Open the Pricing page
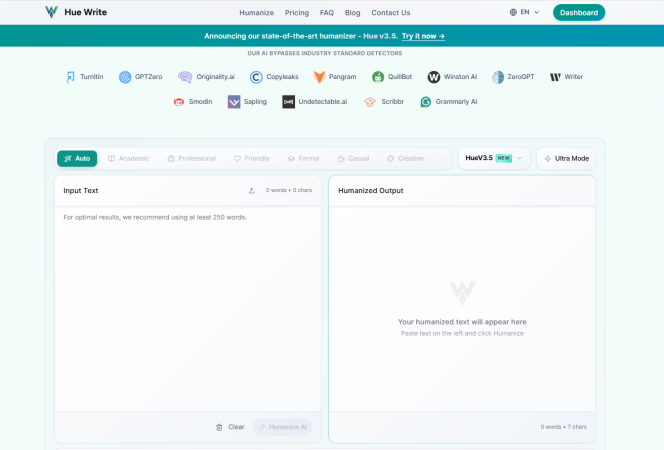Viewport: 664px width, 450px height. coord(296,13)
